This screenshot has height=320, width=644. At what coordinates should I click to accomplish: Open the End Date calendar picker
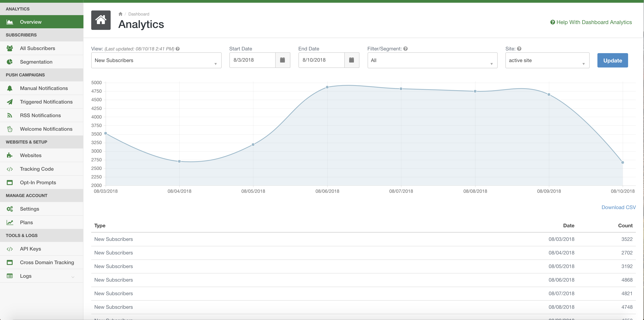coord(352,60)
